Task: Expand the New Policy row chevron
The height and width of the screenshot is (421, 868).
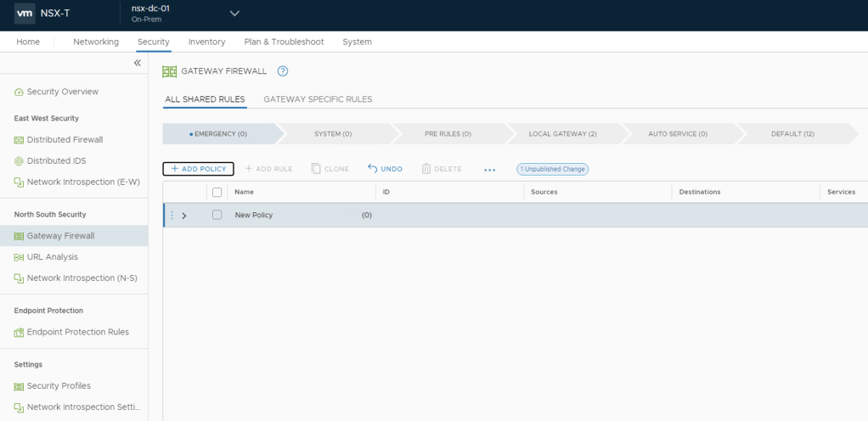Action: tap(184, 216)
